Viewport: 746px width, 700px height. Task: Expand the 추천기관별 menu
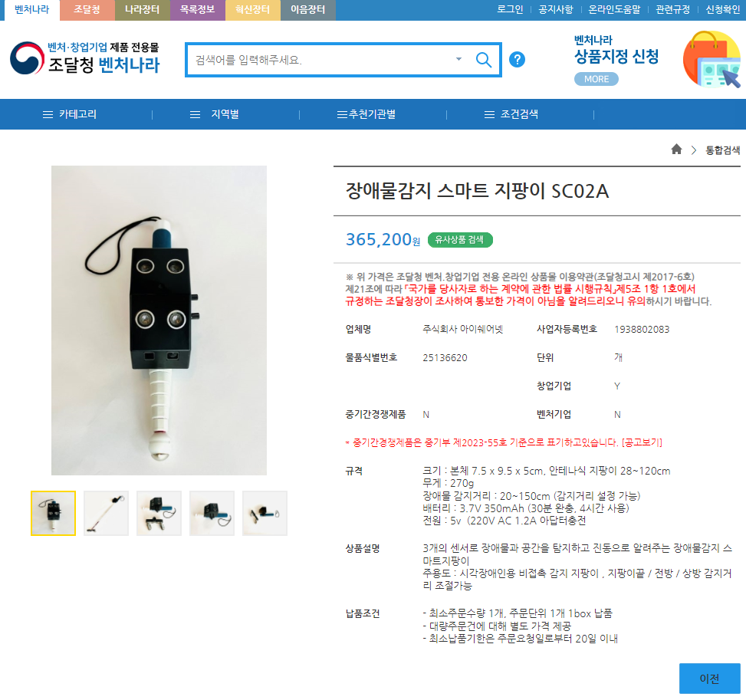(x=366, y=114)
